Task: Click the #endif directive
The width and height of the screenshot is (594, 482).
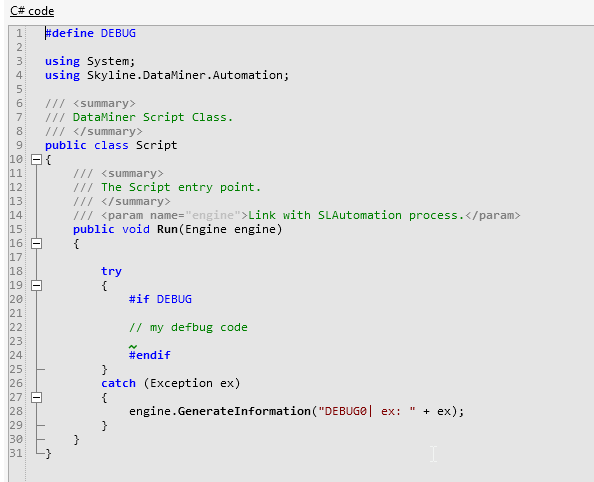Action: (x=150, y=355)
